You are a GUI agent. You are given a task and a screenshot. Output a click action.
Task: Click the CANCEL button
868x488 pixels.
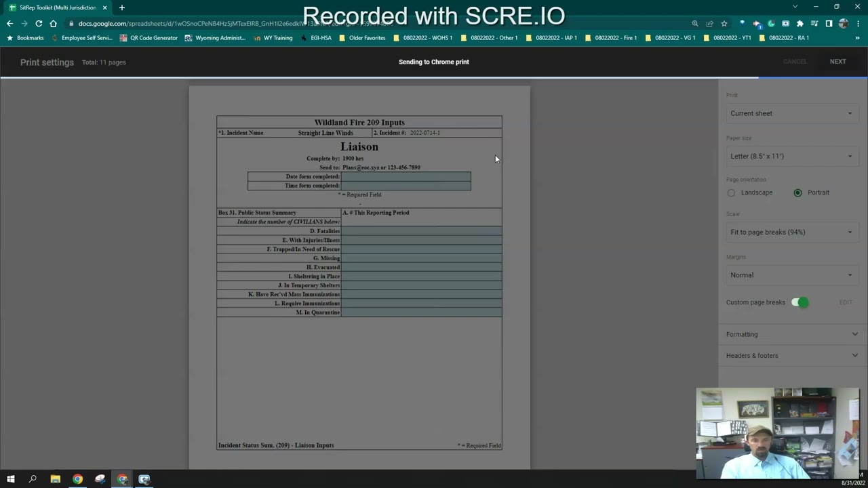pyautogui.click(x=795, y=62)
